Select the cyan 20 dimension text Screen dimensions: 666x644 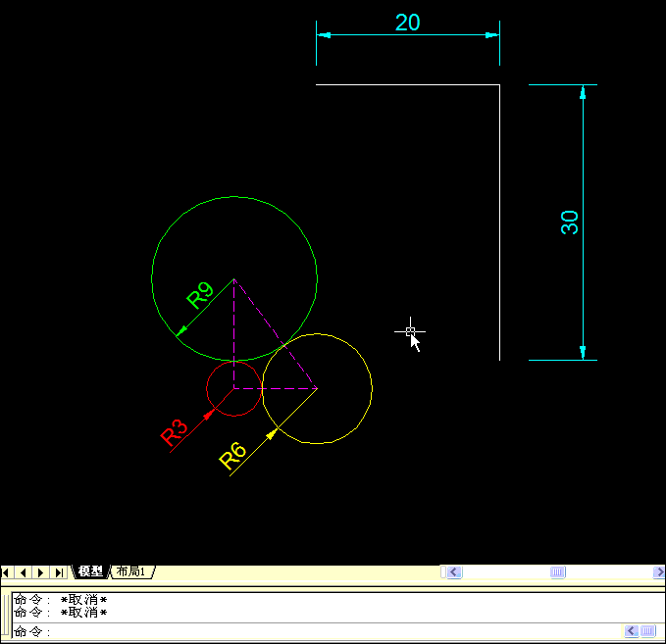coord(407,23)
